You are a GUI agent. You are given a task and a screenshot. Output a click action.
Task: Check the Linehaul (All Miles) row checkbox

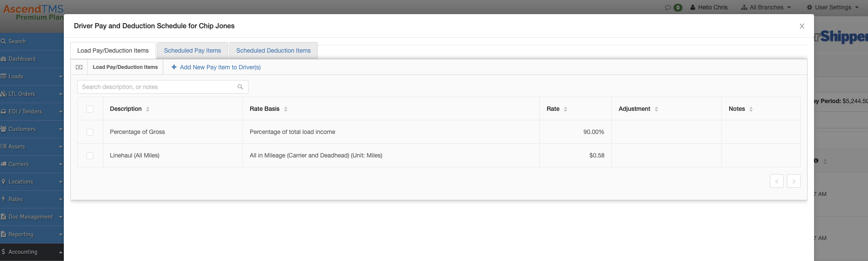(90, 156)
